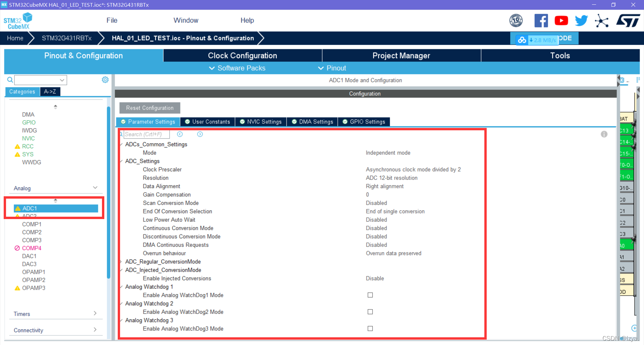Image resolution: width=644 pixels, height=345 pixels.
Task: Select COMP1 peripheral
Action: pyautogui.click(x=32, y=224)
